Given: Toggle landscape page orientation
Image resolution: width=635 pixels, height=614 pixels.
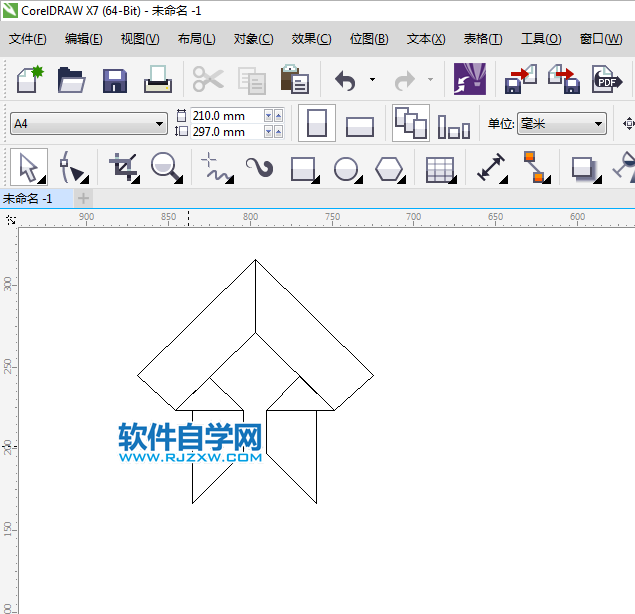Looking at the screenshot, I should (359, 125).
